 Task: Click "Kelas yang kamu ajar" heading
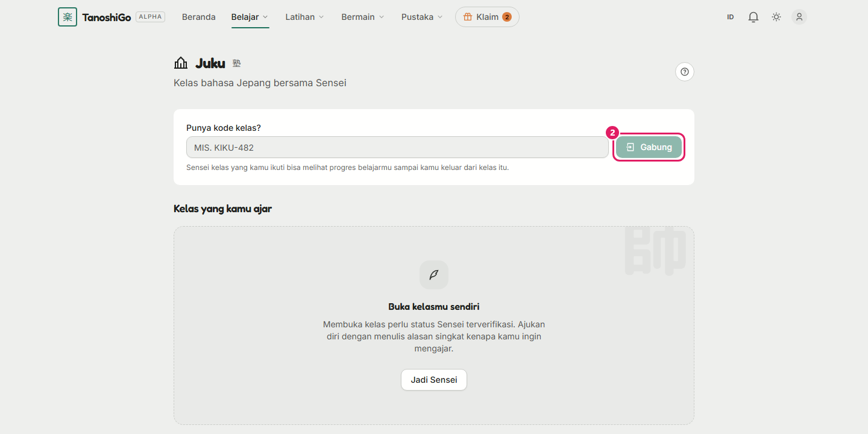pos(222,209)
